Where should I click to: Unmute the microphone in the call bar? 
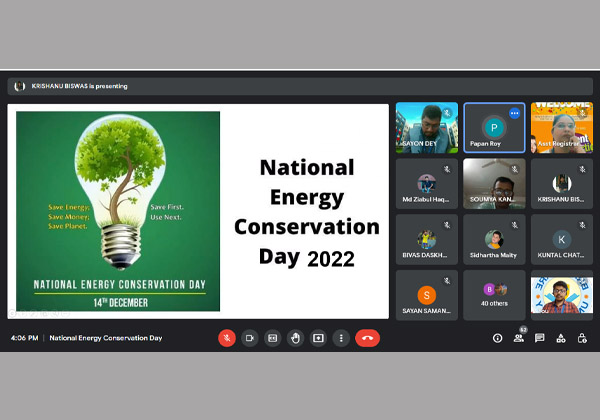227,338
